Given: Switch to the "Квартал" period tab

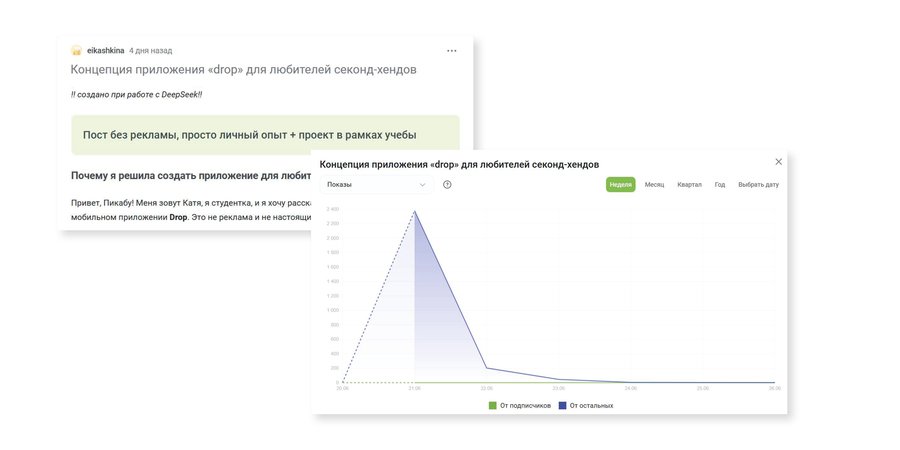Looking at the screenshot, I should click(x=689, y=185).
